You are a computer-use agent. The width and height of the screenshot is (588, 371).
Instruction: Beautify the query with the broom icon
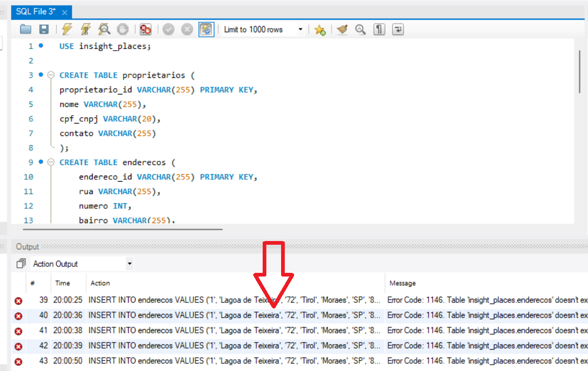tap(342, 29)
